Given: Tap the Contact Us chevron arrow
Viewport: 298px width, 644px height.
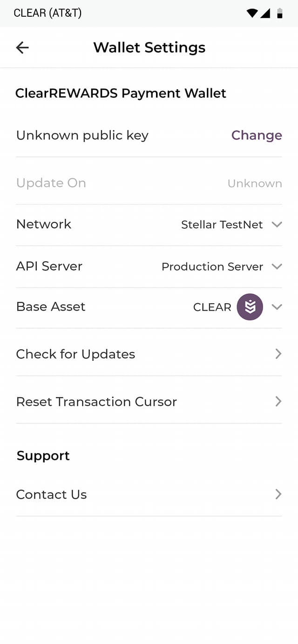Looking at the screenshot, I should pyautogui.click(x=278, y=494).
